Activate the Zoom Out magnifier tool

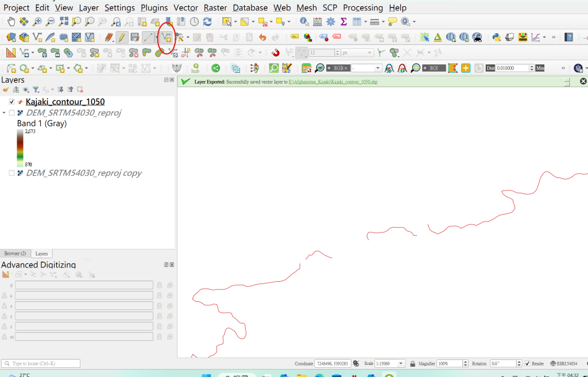[x=50, y=22]
